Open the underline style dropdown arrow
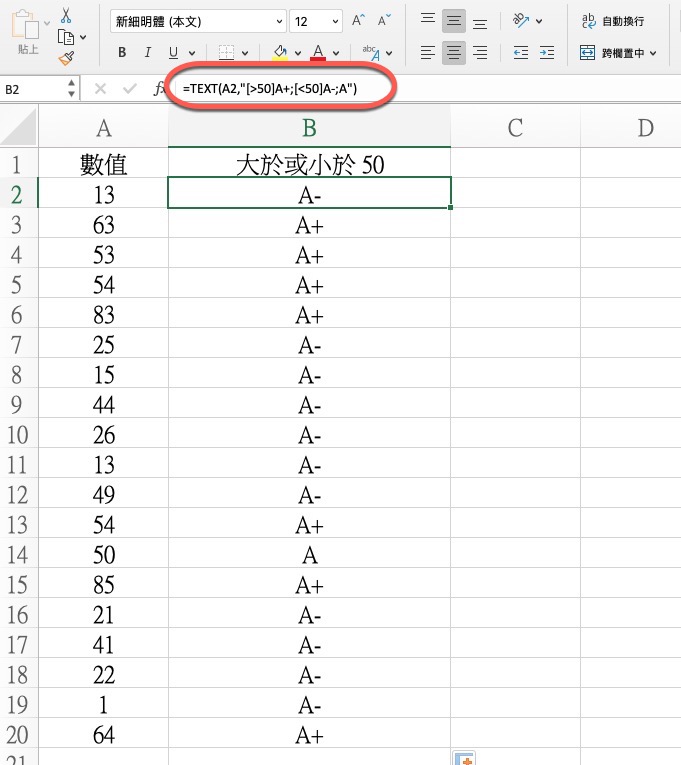This screenshot has height=765, width=681. 192,53
